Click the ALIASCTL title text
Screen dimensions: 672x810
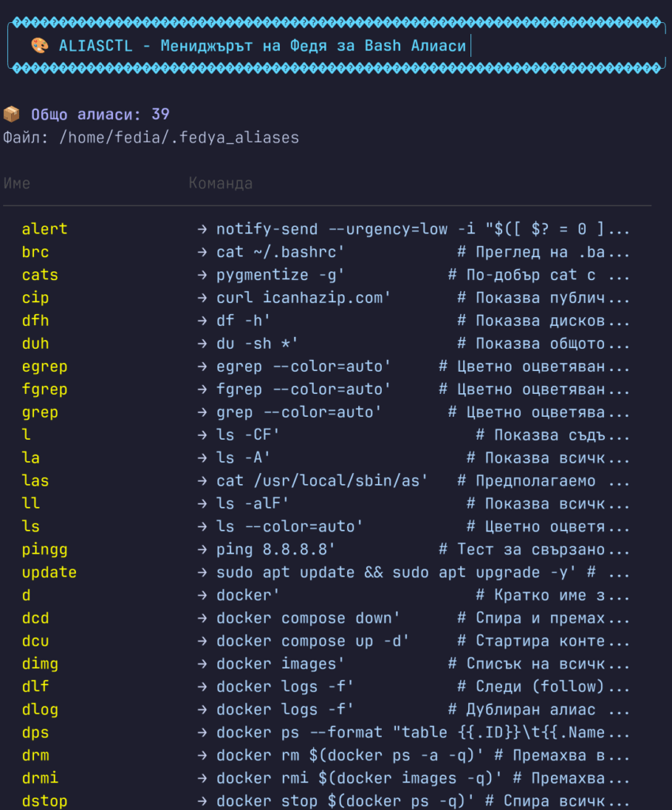tap(95, 46)
